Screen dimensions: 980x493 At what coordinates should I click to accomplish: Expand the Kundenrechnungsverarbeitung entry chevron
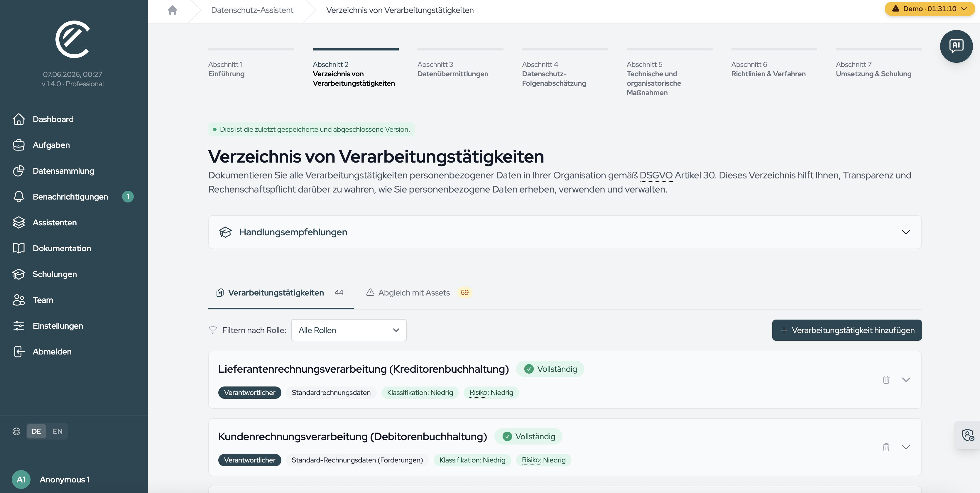[906, 447]
